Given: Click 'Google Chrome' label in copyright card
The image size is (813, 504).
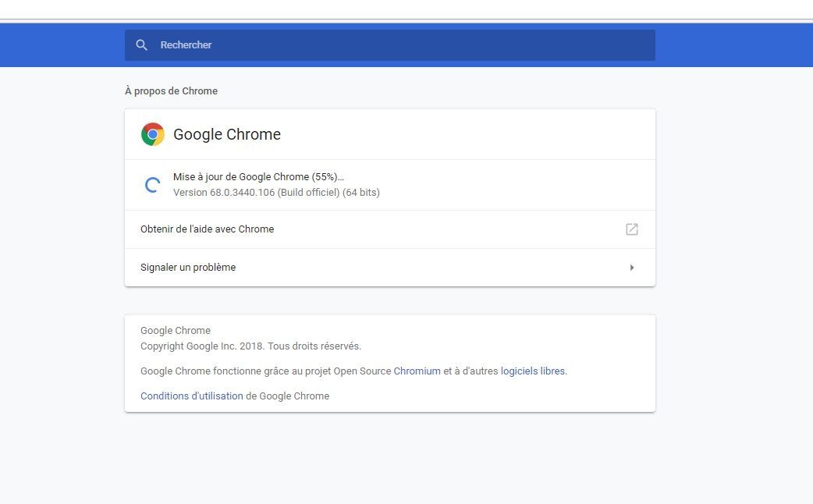Looking at the screenshot, I should pos(176,331).
